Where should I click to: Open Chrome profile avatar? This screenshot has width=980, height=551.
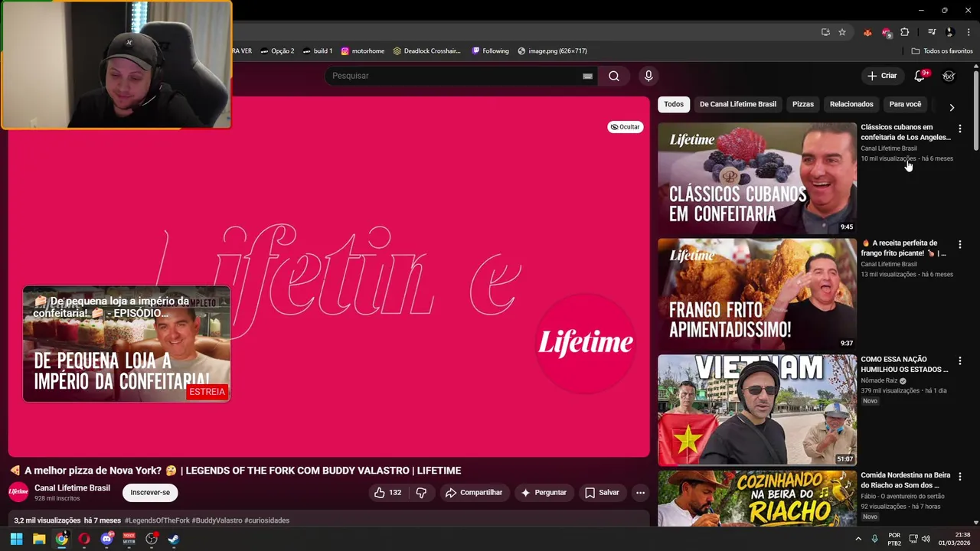[x=950, y=32]
